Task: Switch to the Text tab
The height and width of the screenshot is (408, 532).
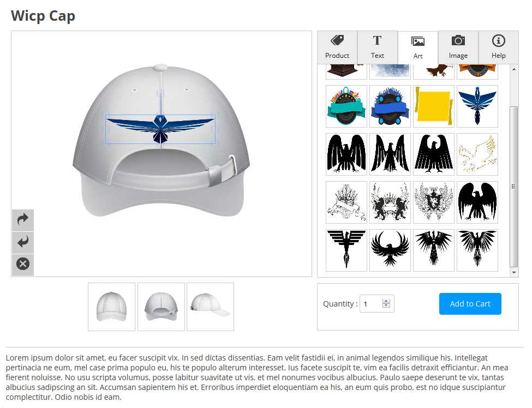Action: click(x=377, y=47)
